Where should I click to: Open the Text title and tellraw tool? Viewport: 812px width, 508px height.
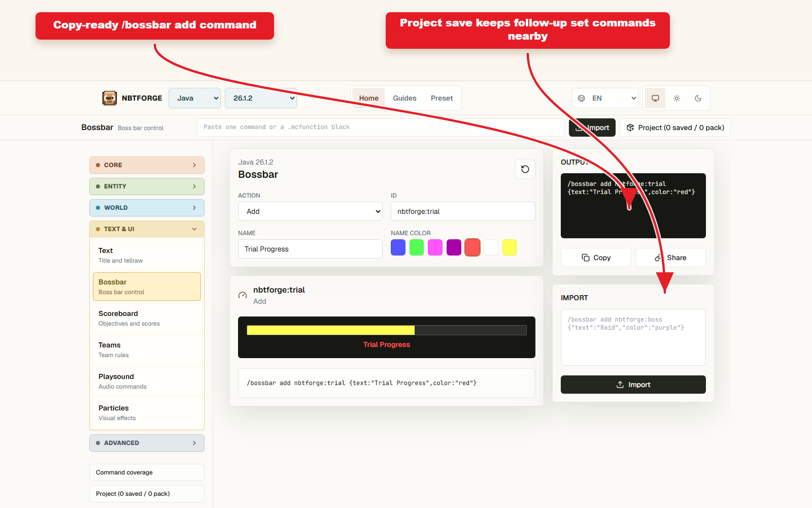[147, 255]
